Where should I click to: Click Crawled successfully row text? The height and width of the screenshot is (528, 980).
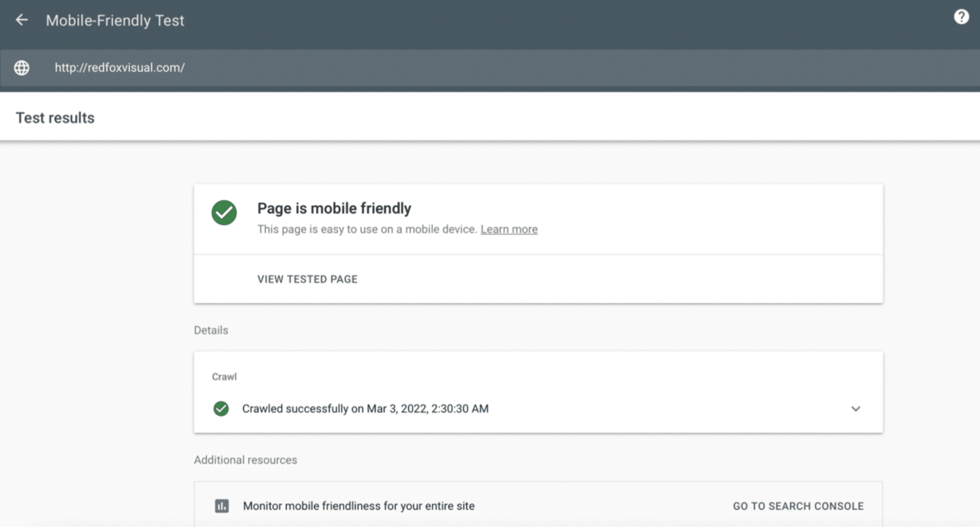[365, 409]
